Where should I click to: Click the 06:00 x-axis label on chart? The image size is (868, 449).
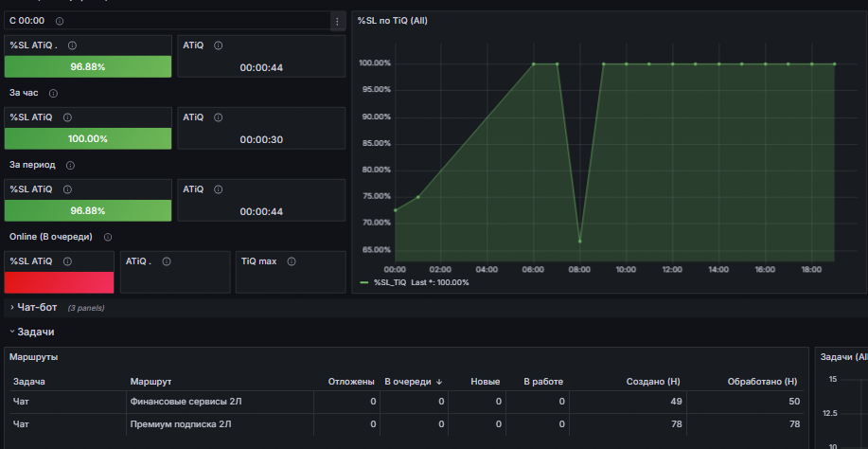pos(533,270)
